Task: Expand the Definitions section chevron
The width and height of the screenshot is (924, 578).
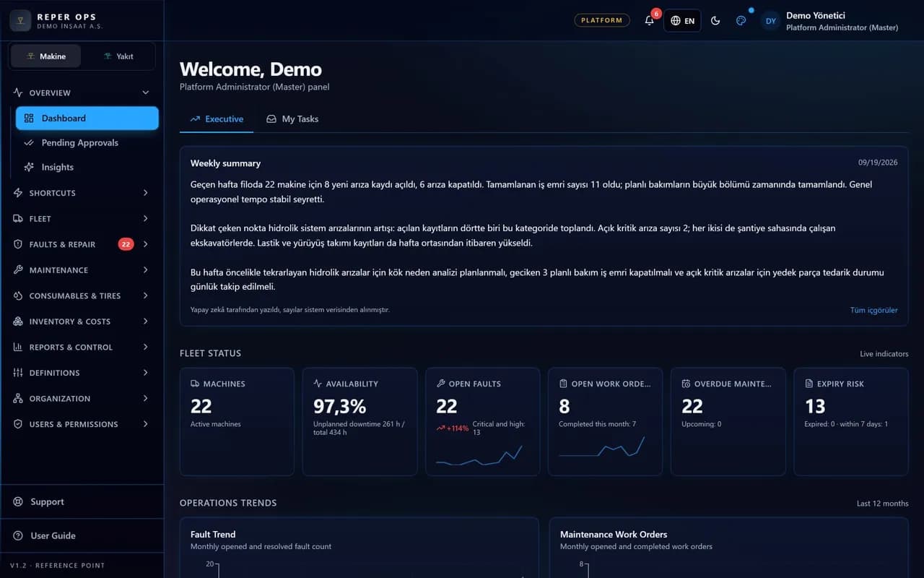Action: (x=146, y=373)
